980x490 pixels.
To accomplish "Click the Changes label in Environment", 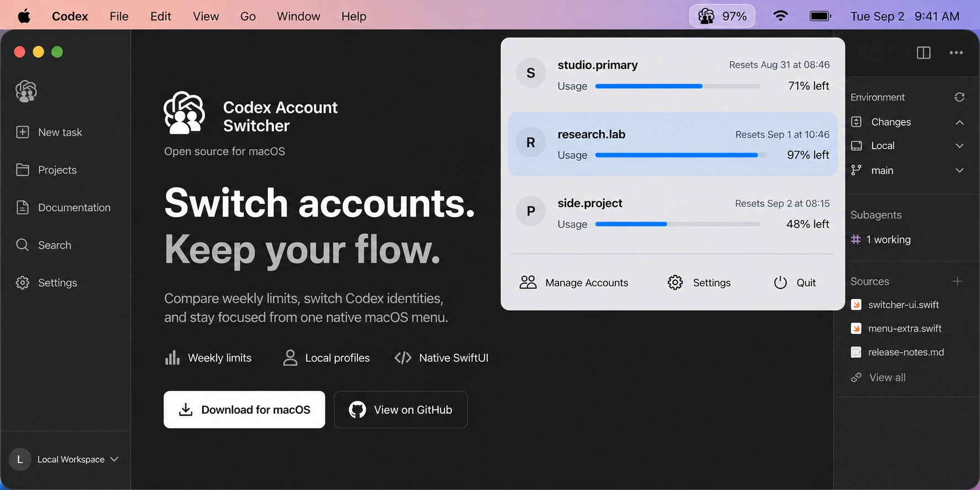I will 891,122.
